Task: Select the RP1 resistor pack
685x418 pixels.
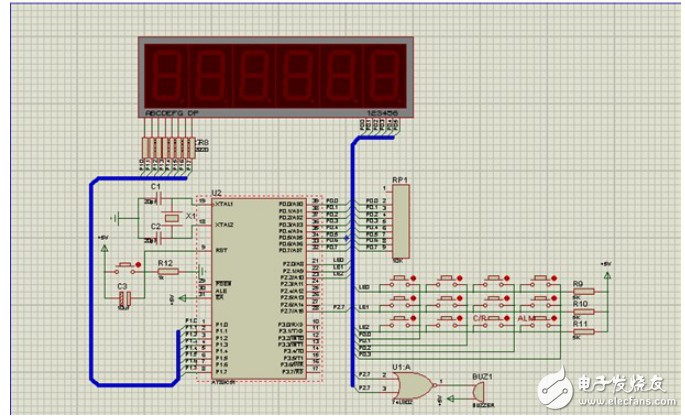Action: click(x=400, y=222)
